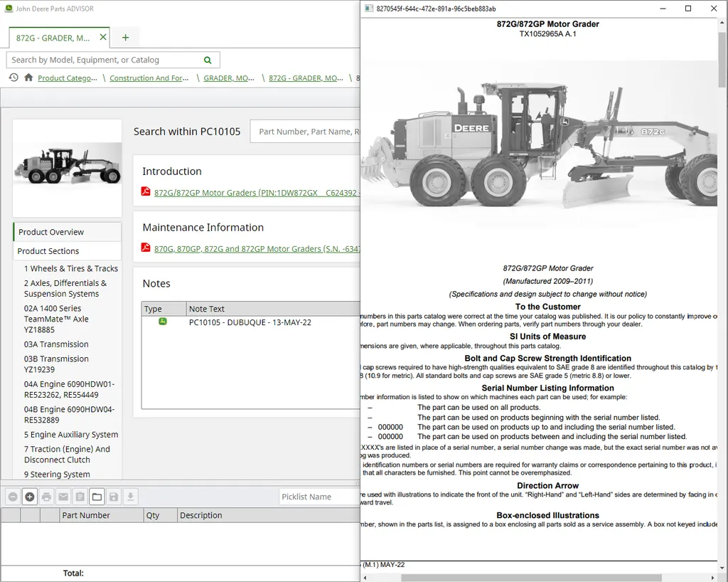Screen dimensions: 728x582
Task: Open 872G/872GP Motor Graders introduction PDF link
Action: click(257, 192)
